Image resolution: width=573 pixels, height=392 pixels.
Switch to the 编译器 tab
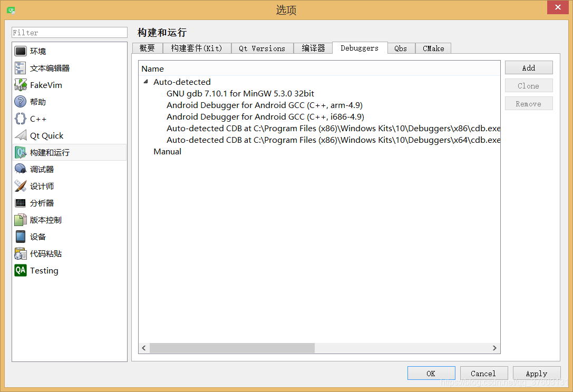coord(313,48)
